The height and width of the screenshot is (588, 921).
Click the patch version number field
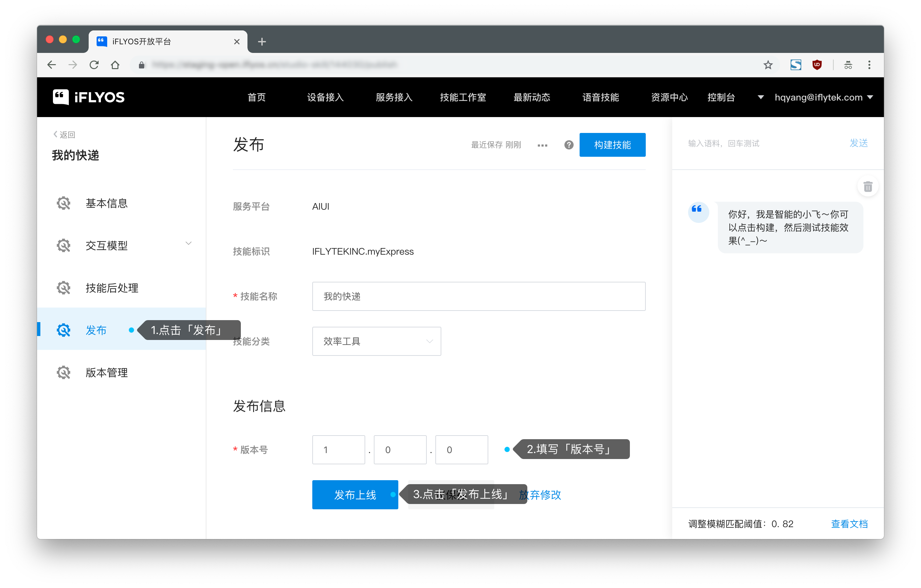[461, 450]
